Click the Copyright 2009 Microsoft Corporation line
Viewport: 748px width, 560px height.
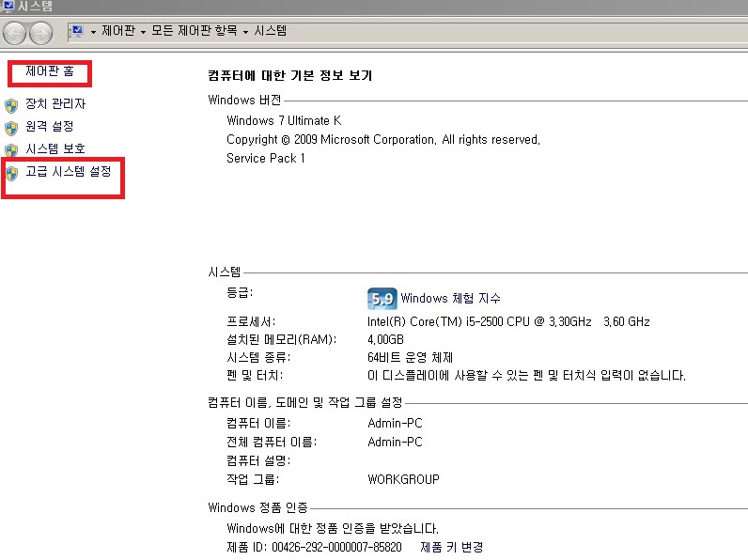[383, 140]
